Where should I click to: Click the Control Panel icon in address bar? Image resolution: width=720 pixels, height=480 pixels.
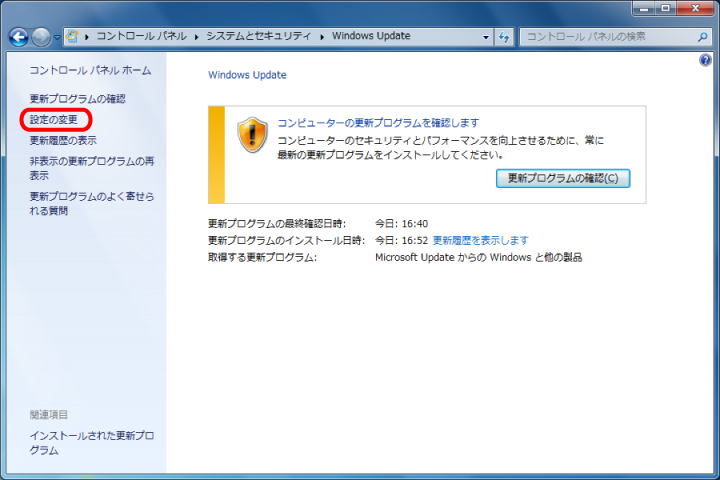tap(73, 36)
